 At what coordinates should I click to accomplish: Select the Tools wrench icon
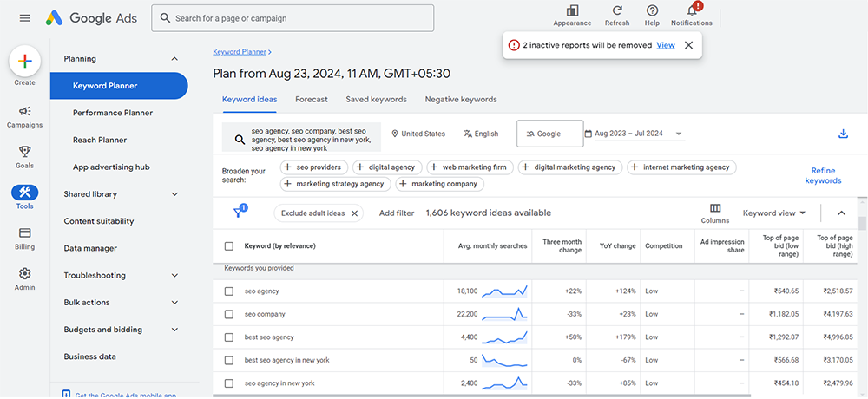pos(25,193)
